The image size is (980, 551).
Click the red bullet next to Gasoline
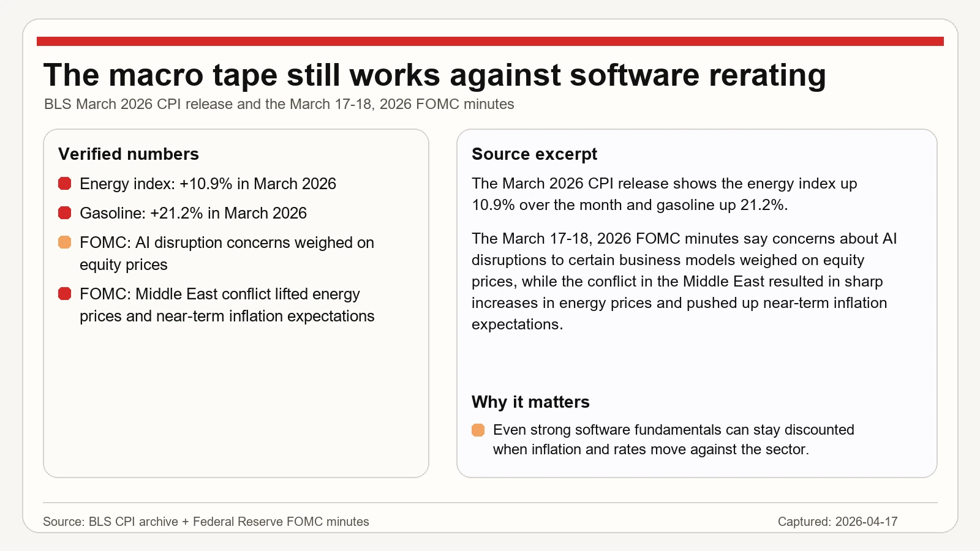pyautogui.click(x=64, y=213)
